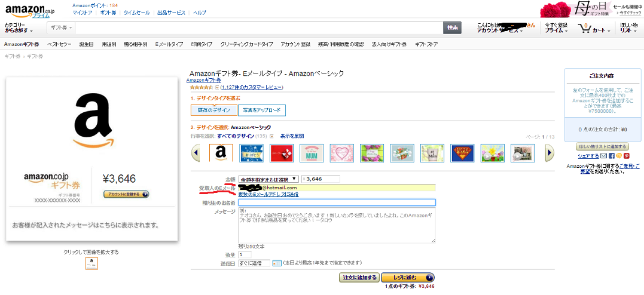This screenshot has width=644, height=295.
Task: Open 法人向けギフト券 in the nav
Action: click(x=389, y=44)
